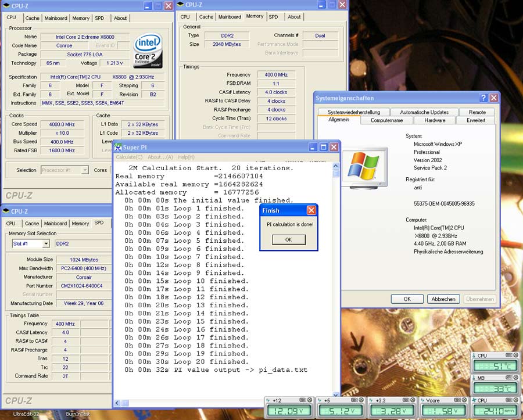Viewport: 523px width, 420px height.
Task: Open settings icon on the MB temperature gadget
Action: point(509,378)
